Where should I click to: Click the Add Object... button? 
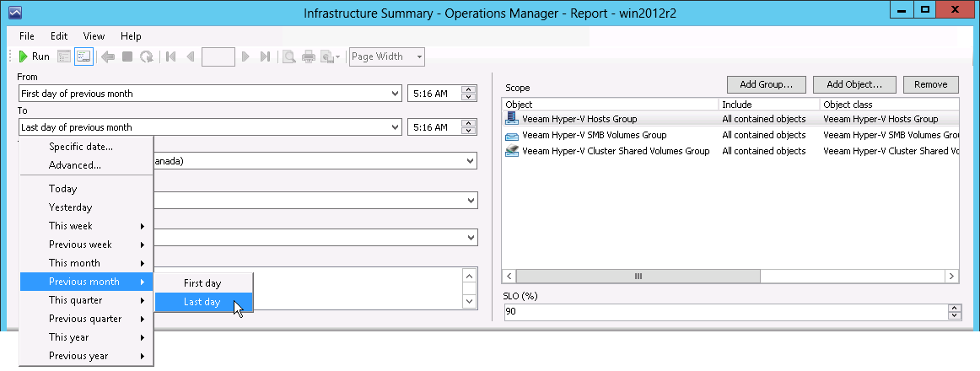[854, 84]
